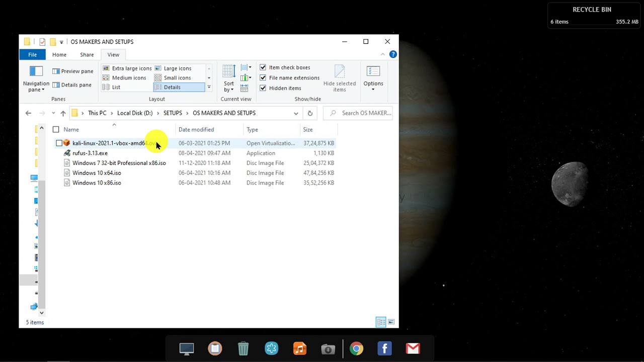Click Hide selected items button
Screen dimensions: 644x362
tap(340, 79)
